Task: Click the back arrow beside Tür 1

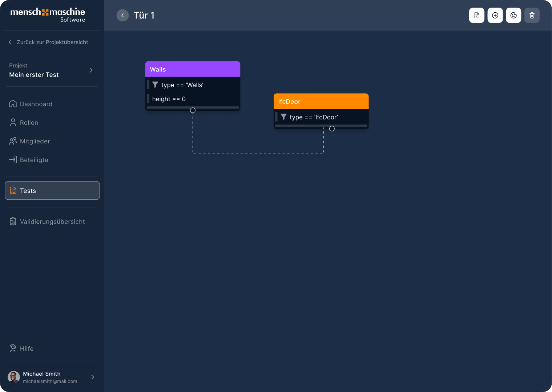Action: click(122, 15)
